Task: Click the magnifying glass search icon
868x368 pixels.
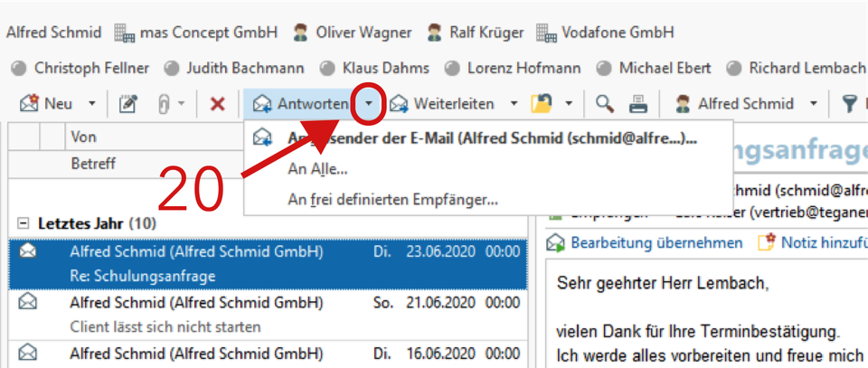Action: pos(605,103)
